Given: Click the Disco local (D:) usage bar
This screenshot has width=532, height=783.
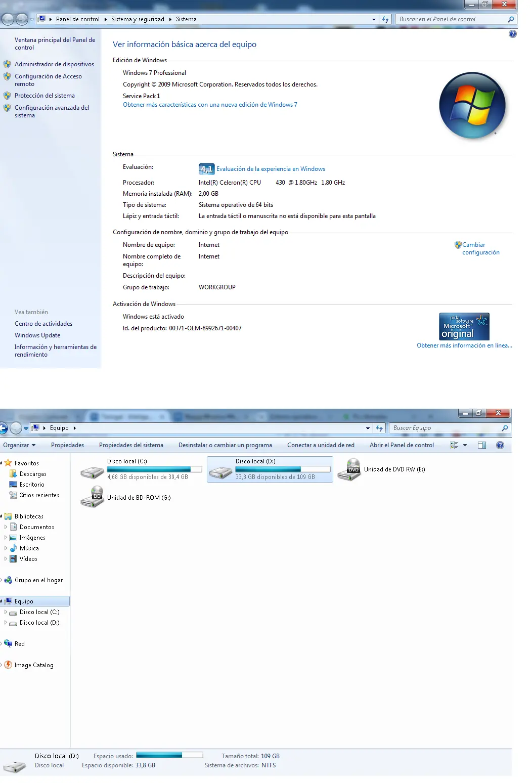Looking at the screenshot, I should click(283, 469).
